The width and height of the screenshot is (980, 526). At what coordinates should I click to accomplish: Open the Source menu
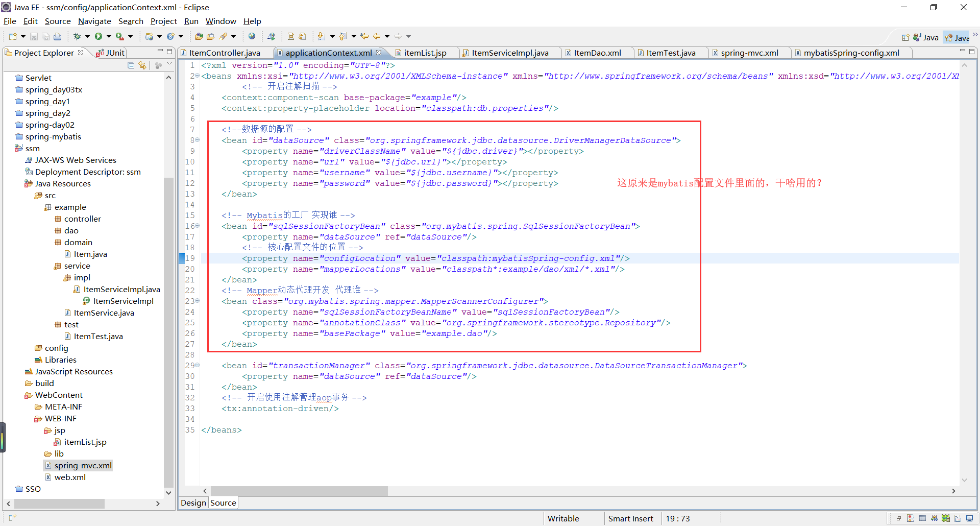point(58,21)
